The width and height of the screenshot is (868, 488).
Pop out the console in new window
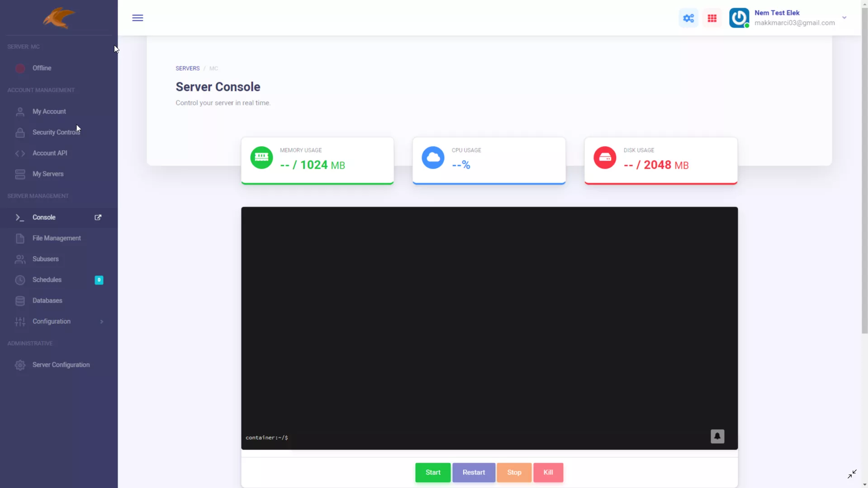[x=98, y=218]
